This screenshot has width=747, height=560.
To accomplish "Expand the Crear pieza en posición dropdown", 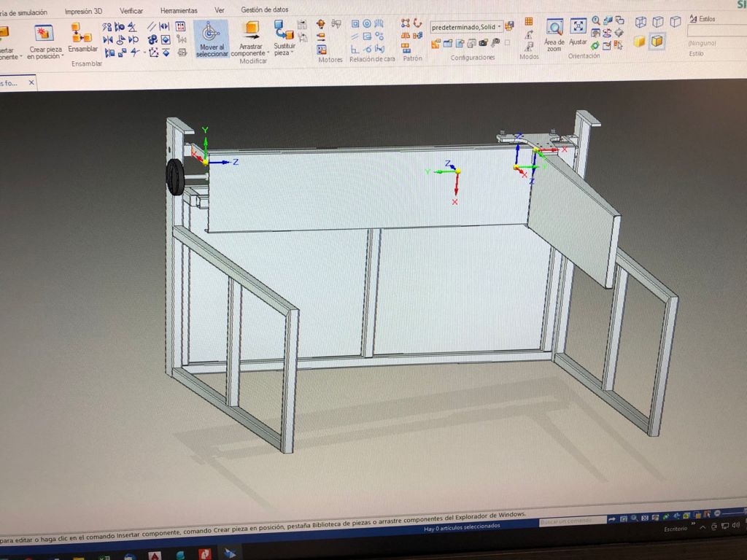I will tap(63, 56).
